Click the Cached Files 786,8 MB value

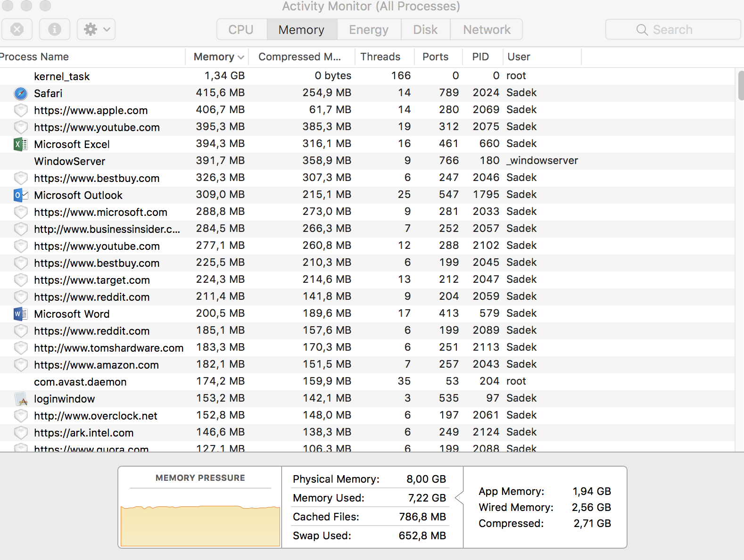(422, 517)
